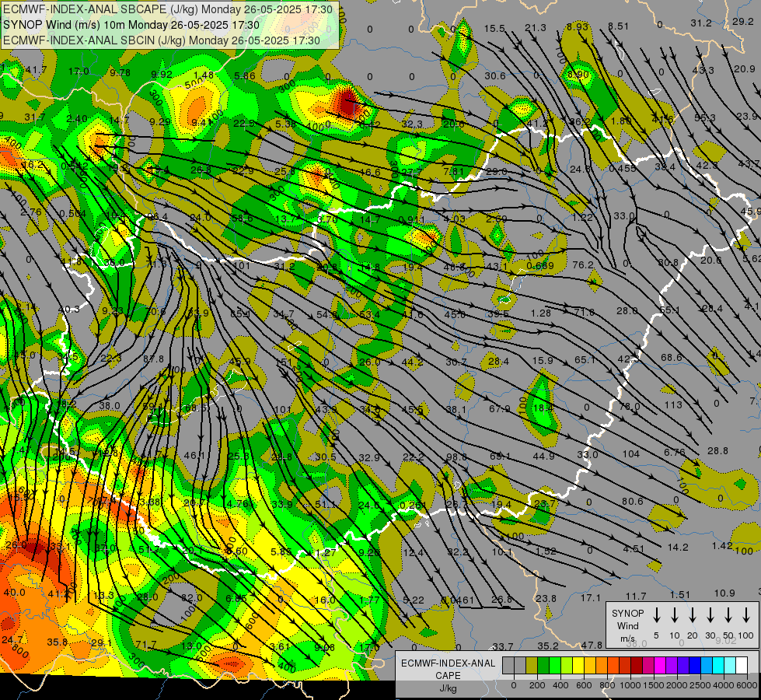Pick the pure blue swatch in the CAPE color bar
The image size is (761, 700).
[x=694, y=665]
